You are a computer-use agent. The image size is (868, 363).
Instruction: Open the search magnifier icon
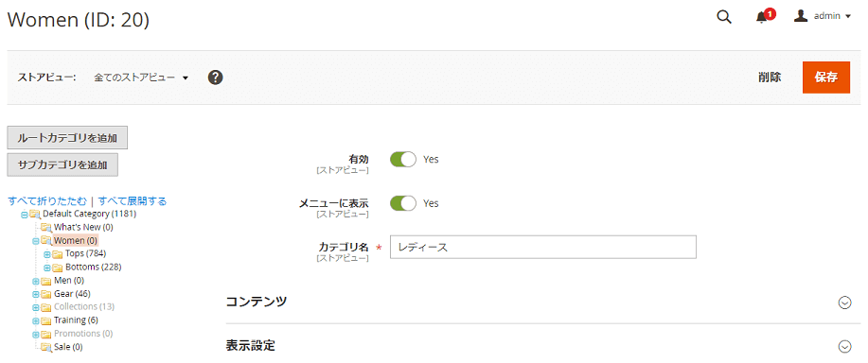(723, 17)
